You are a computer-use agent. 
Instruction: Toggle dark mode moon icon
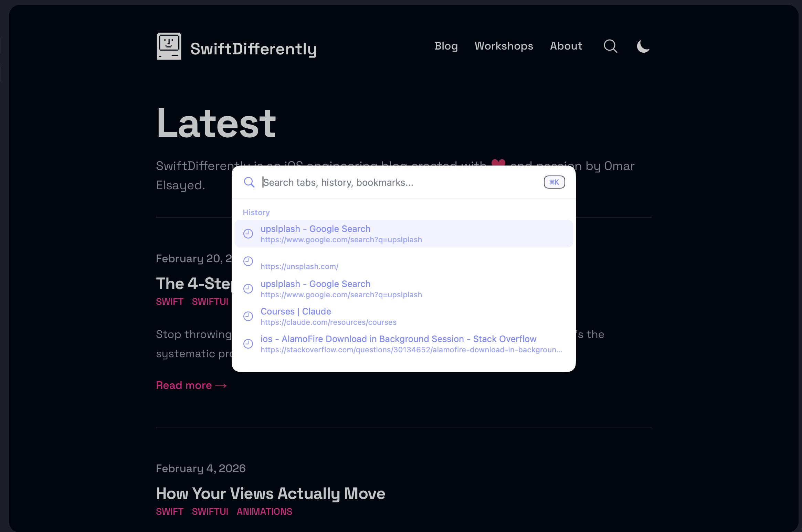tap(643, 46)
